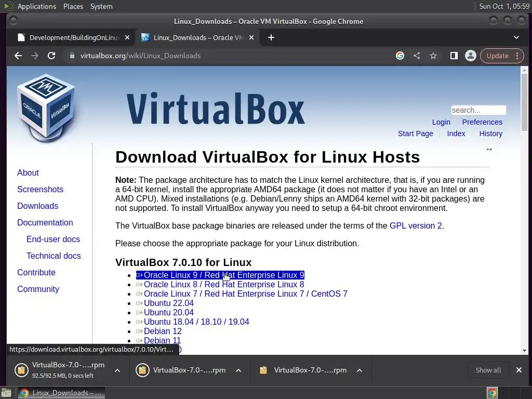Open the System menu
The height and width of the screenshot is (399, 532).
tap(101, 6)
